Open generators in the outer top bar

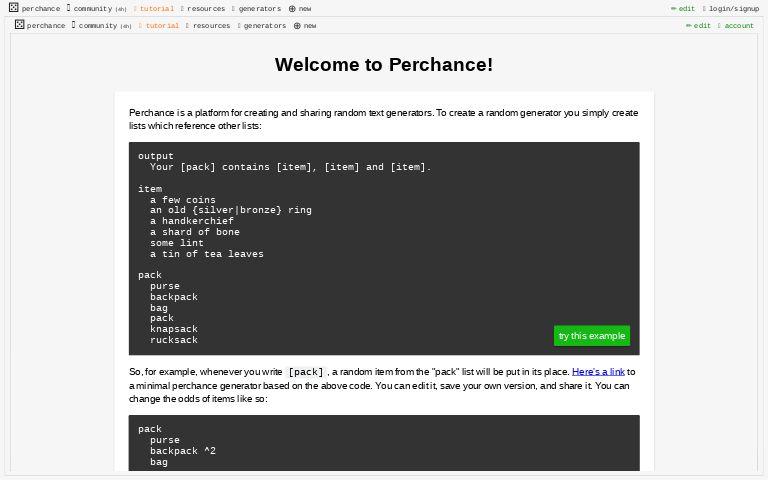click(259, 9)
